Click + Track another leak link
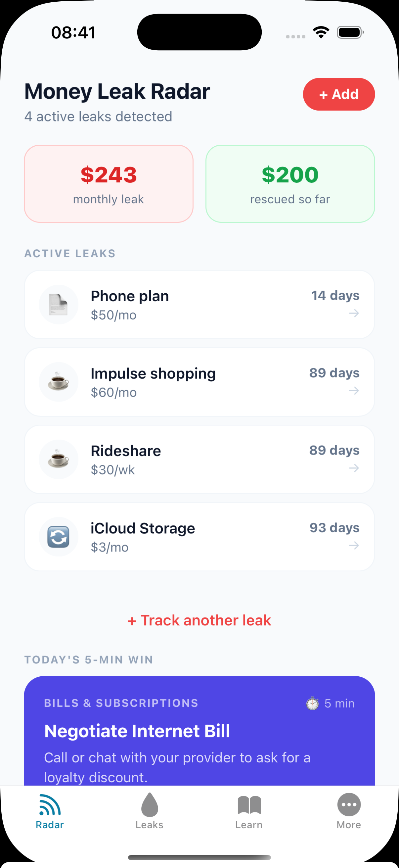The image size is (399, 868). click(199, 620)
